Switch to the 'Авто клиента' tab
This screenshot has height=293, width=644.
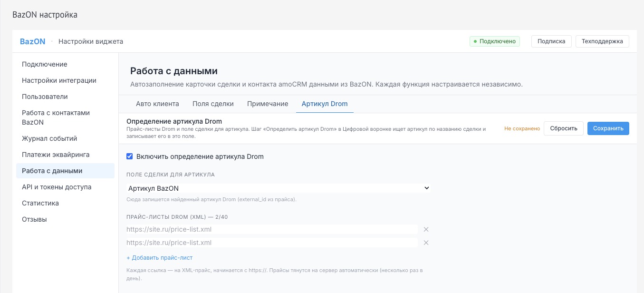[157, 104]
